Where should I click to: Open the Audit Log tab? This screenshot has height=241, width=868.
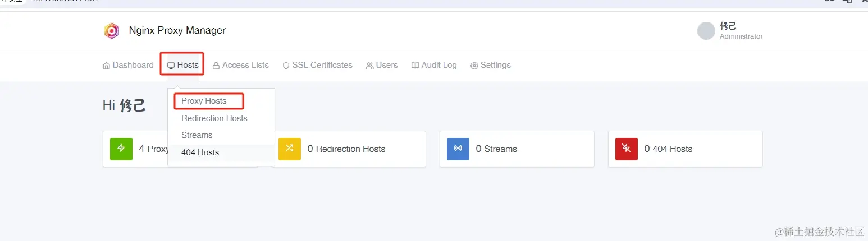click(434, 65)
